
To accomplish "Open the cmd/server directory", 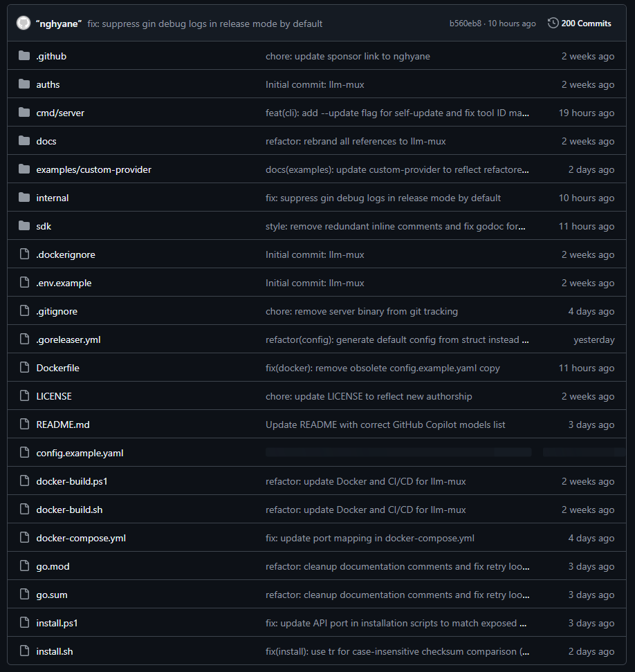I will tap(60, 113).
